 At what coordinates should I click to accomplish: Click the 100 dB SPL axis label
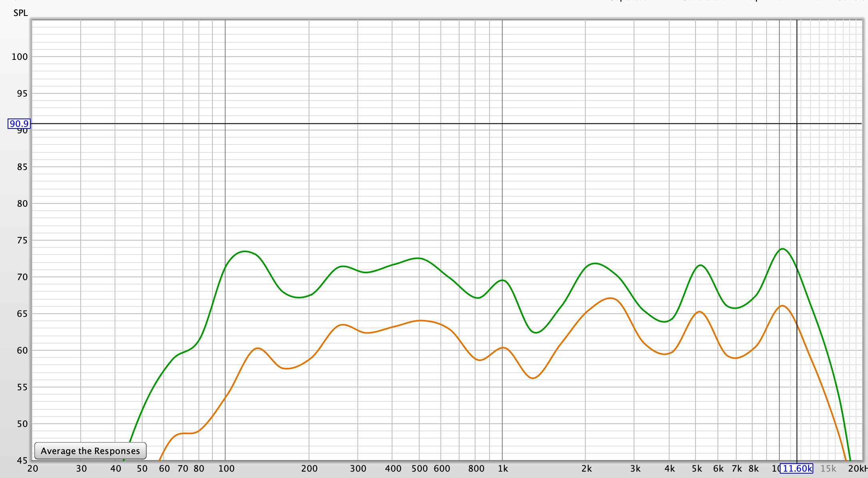click(20, 57)
